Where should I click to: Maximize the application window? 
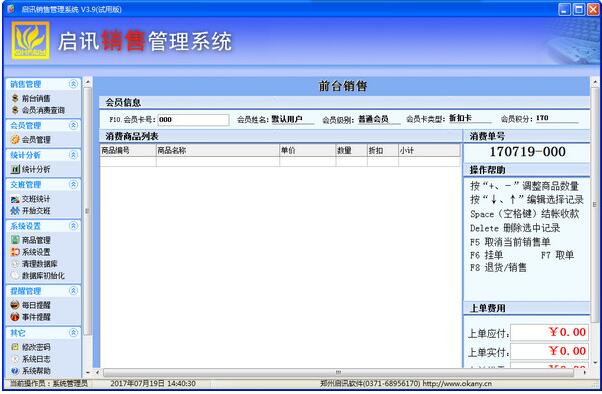[x=579, y=9]
